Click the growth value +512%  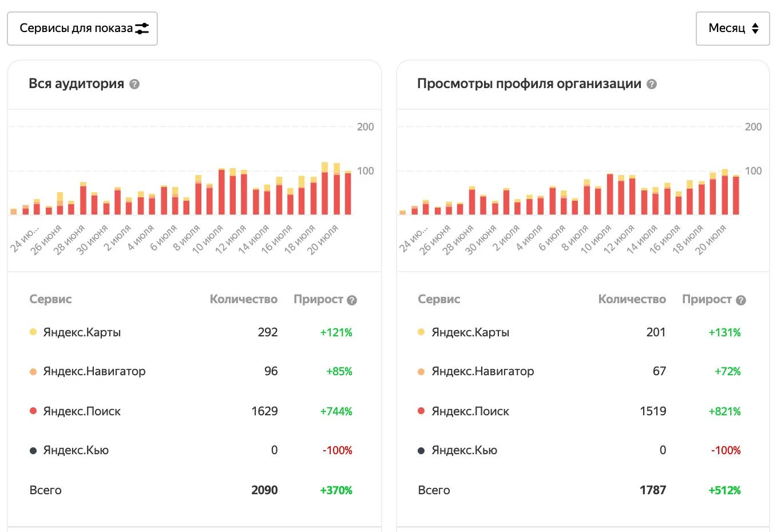click(x=725, y=490)
